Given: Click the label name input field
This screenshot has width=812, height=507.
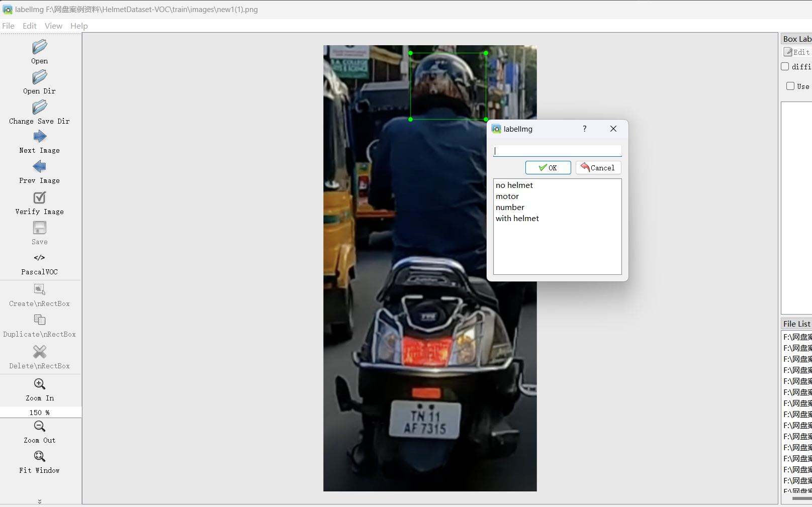Looking at the screenshot, I should (x=557, y=151).
